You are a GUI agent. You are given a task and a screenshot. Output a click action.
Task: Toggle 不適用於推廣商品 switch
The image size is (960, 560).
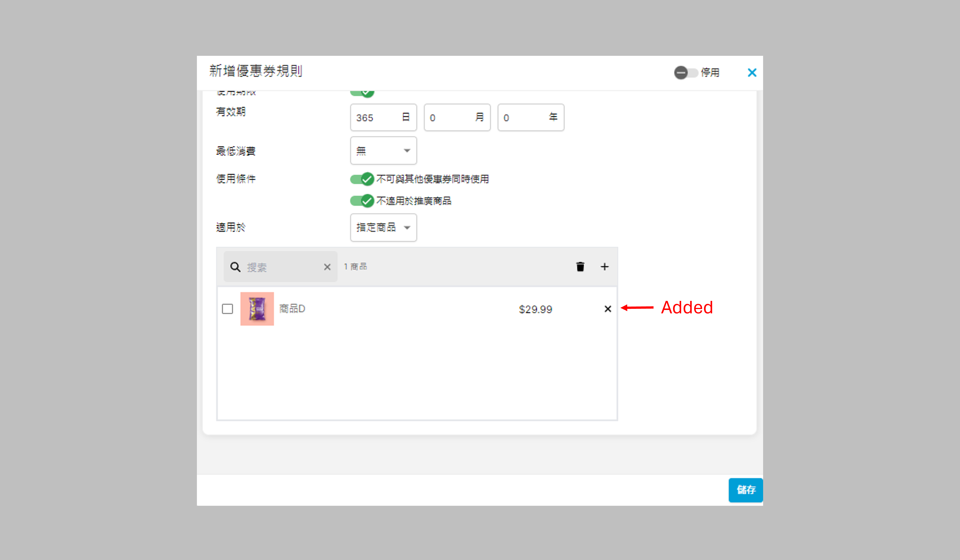point(362,201)
